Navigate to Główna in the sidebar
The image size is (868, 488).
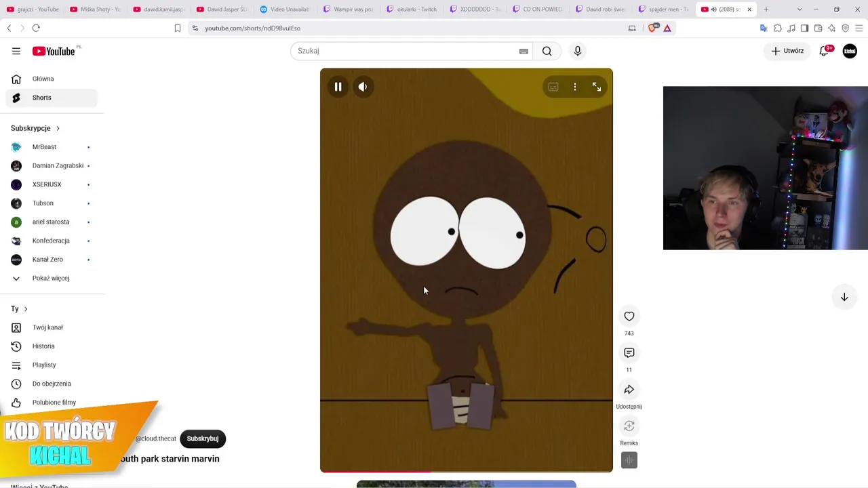pos(51,79)
